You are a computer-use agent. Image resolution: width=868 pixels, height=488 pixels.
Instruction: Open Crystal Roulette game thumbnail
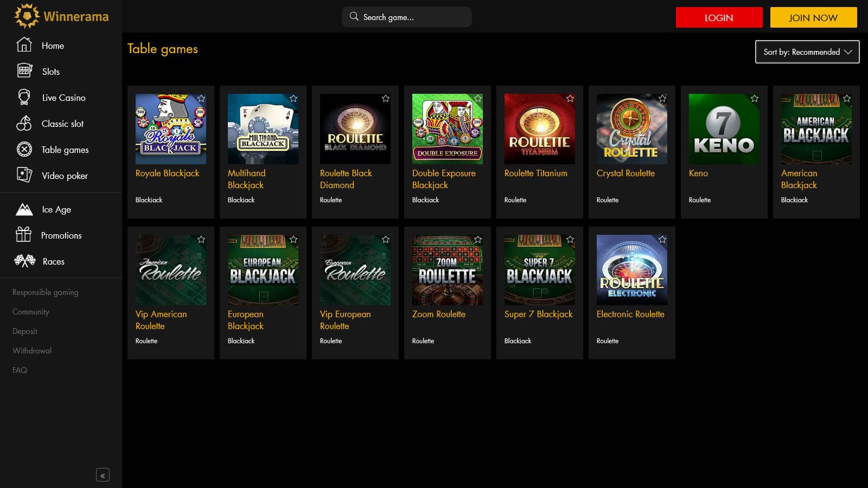[x=632, y=129]
